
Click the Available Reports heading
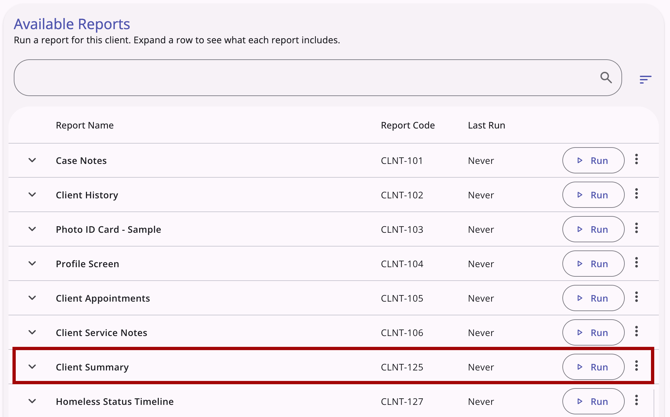click(x=72, y=24)
